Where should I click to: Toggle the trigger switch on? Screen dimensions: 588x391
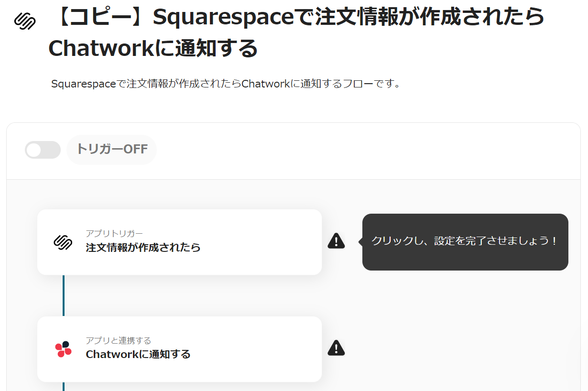pyautogui.click(x=43, y=150)
